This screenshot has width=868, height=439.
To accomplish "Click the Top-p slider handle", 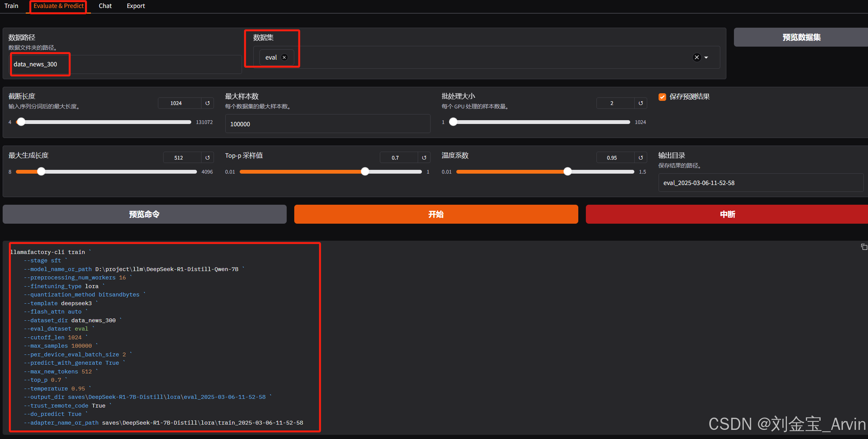I will pos(365,172).
